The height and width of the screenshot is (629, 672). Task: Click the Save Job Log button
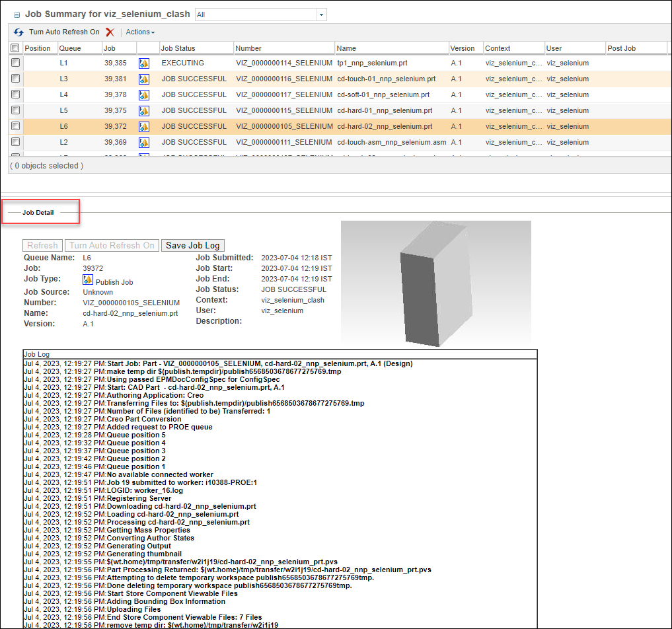(193, 246)
